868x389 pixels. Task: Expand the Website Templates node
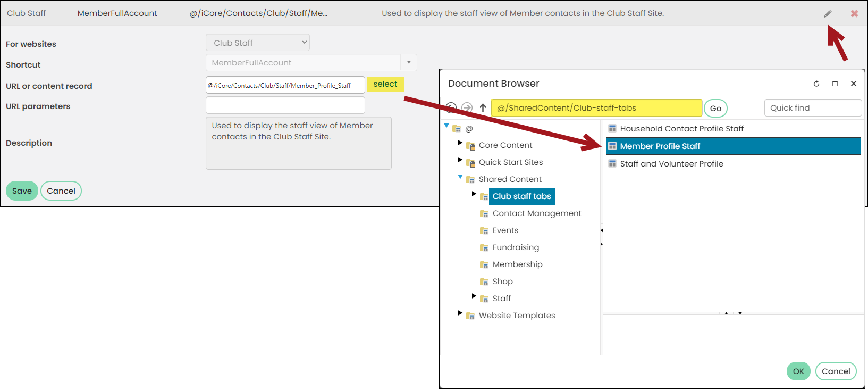tap(460, 313)
